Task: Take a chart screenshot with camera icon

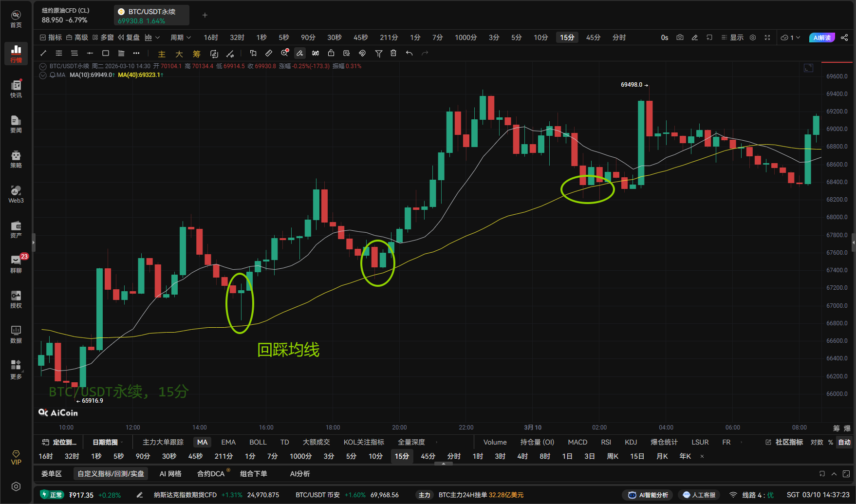Action: 680,37
